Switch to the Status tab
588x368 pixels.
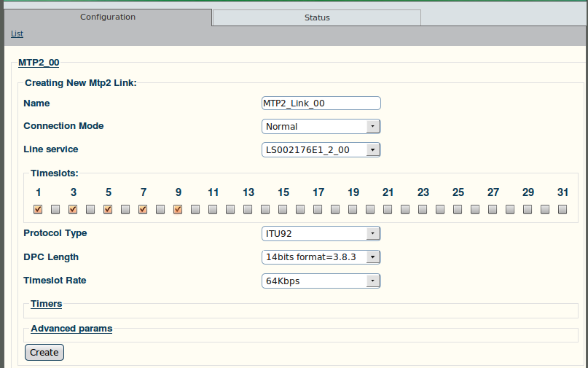[x=317, y=17]
